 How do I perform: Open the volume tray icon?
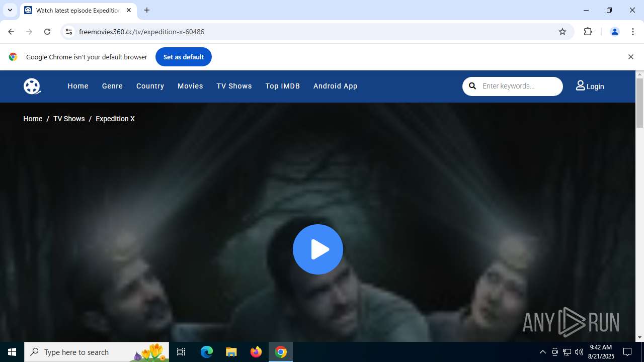579,352
